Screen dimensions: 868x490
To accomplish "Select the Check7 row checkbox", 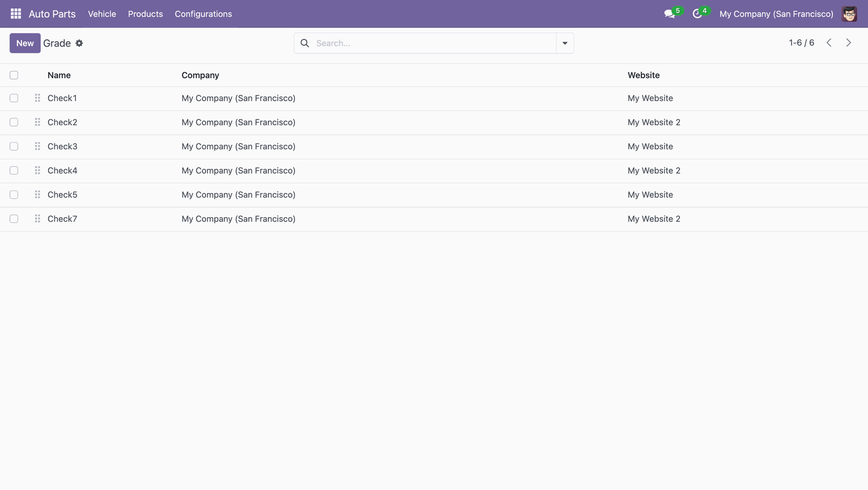I will pos(14,219).
